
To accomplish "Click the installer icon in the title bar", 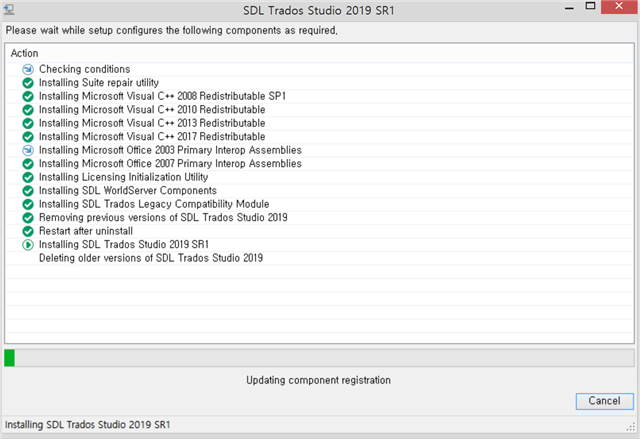I will click(9, 9).
